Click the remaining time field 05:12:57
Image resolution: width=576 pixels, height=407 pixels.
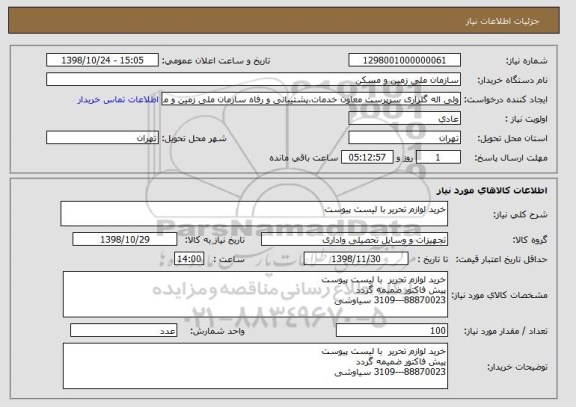click(x=367, y=158)
